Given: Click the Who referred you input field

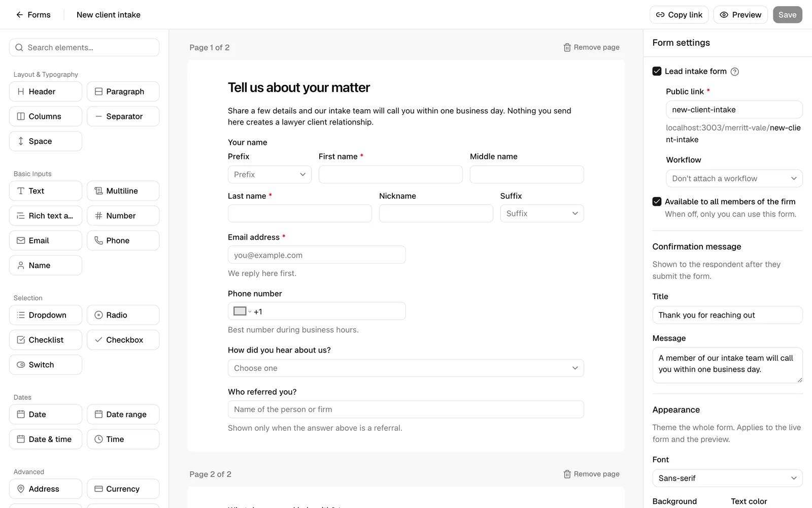Looking at the screenshot, I should pos(406,409).
